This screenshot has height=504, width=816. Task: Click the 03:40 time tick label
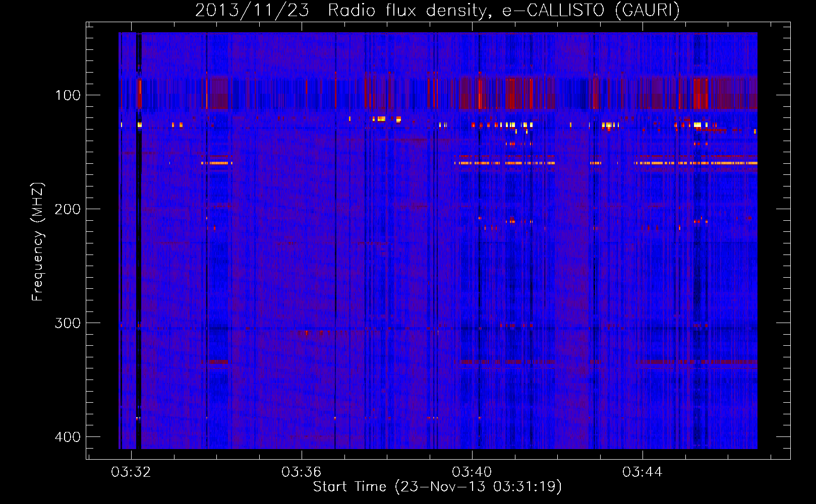point(472,472)
